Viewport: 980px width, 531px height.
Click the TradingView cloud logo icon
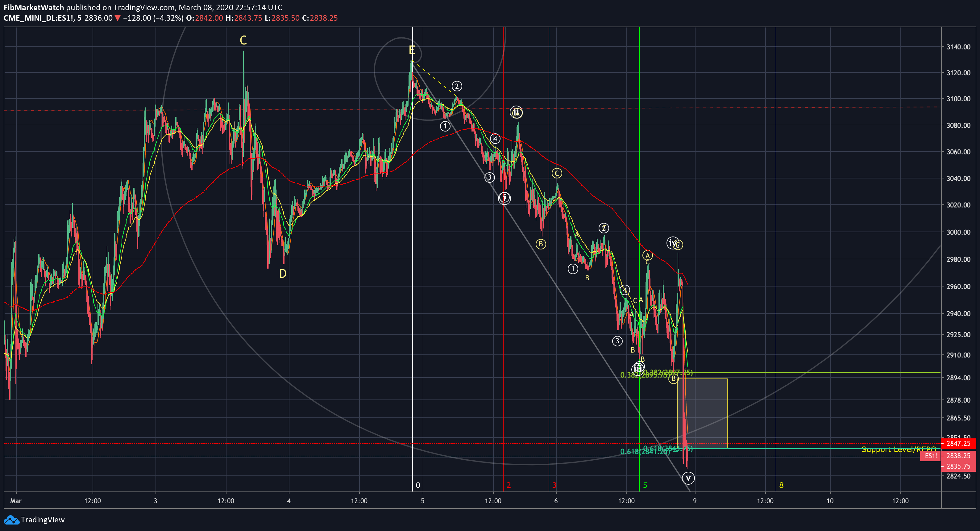tap(11, 520)
